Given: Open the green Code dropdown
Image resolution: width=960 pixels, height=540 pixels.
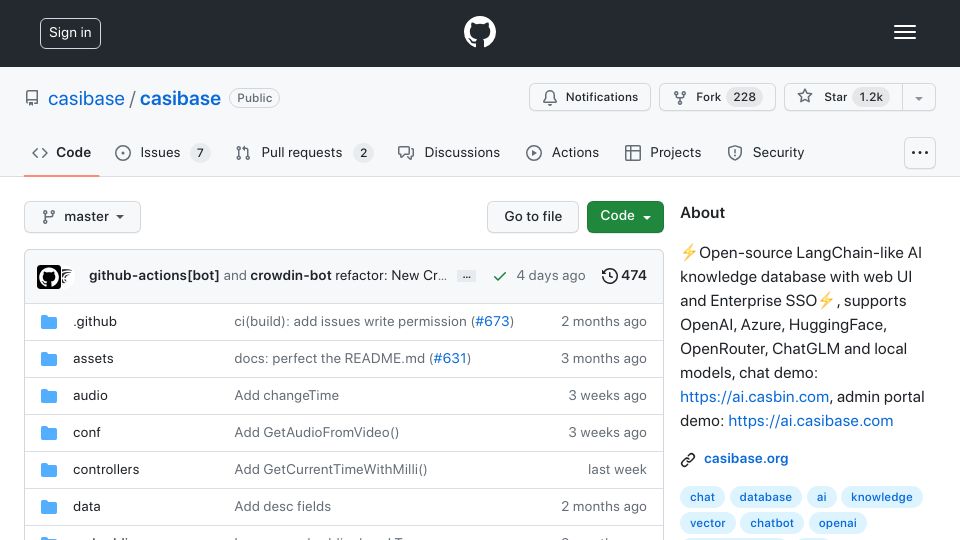Looking at the screenshot, I should click(625, 217).
